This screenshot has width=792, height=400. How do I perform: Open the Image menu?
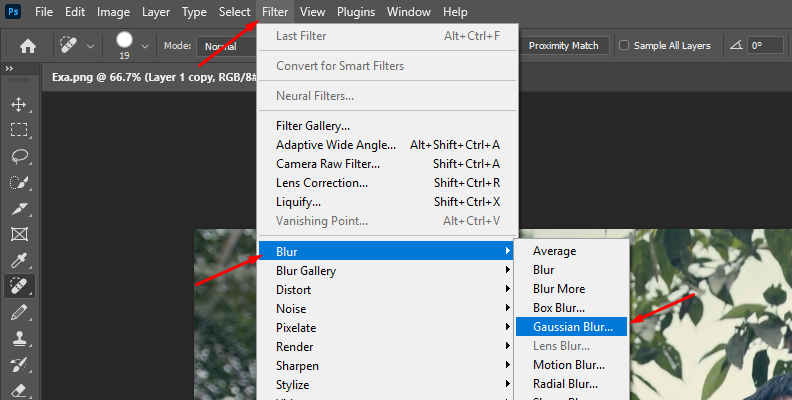pos(113,12)
